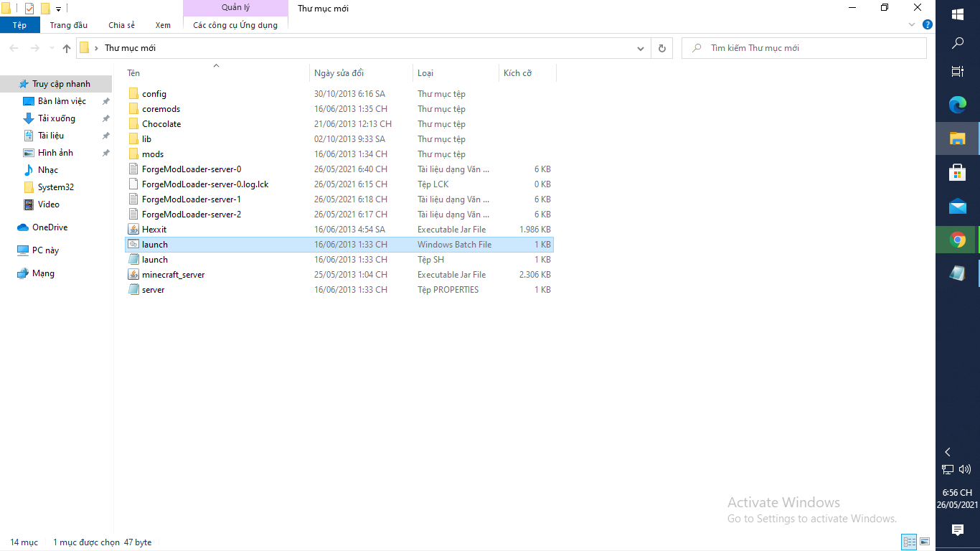Go back with the Back arrow
This screenshot has width=980, height=551.
pyautogui.click(x=14, y=48)
